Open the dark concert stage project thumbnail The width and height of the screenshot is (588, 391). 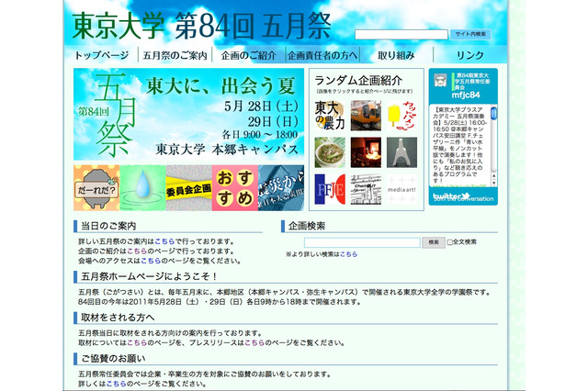pos(366,152)
